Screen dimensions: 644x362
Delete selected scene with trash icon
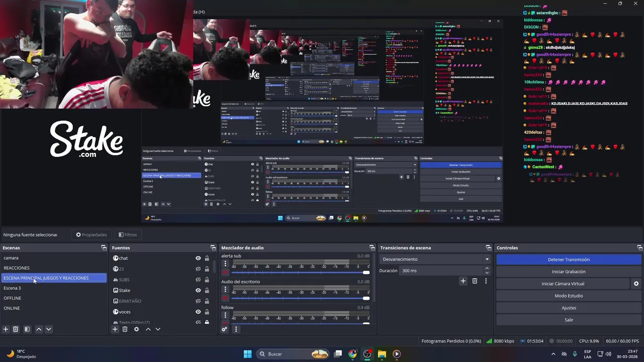pyautogui.click(x=16, y=329)
